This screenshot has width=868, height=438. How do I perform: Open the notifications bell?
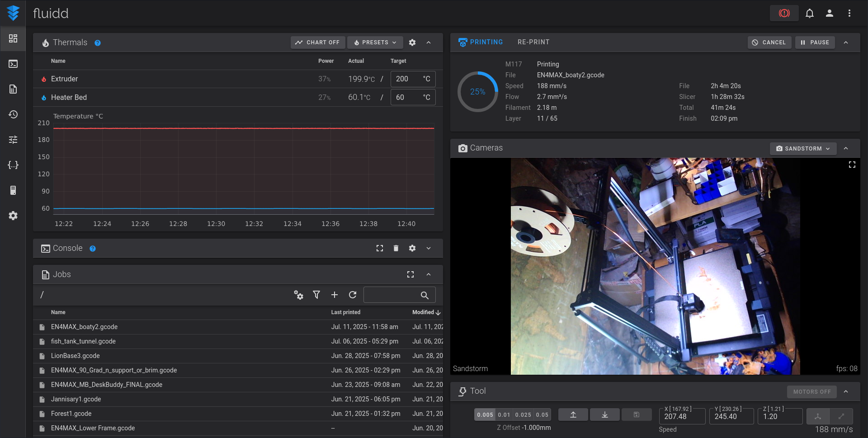click(x=810, y=13)
